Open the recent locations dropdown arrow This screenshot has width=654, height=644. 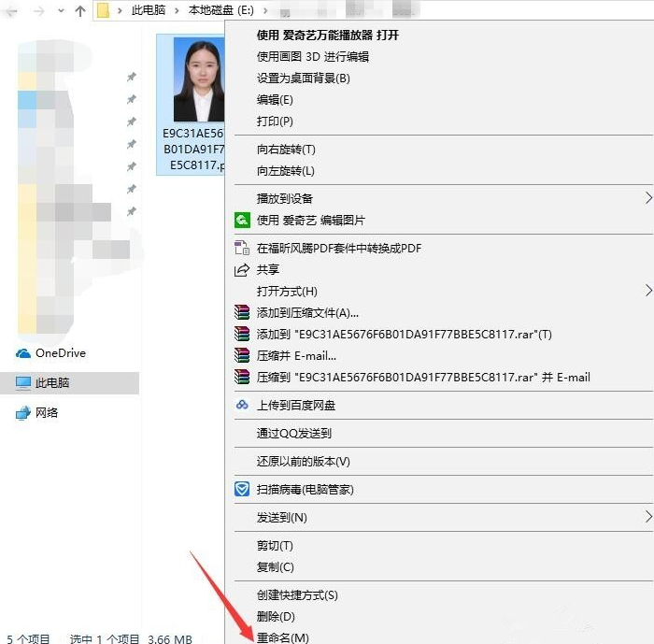[x=62, y=11]
